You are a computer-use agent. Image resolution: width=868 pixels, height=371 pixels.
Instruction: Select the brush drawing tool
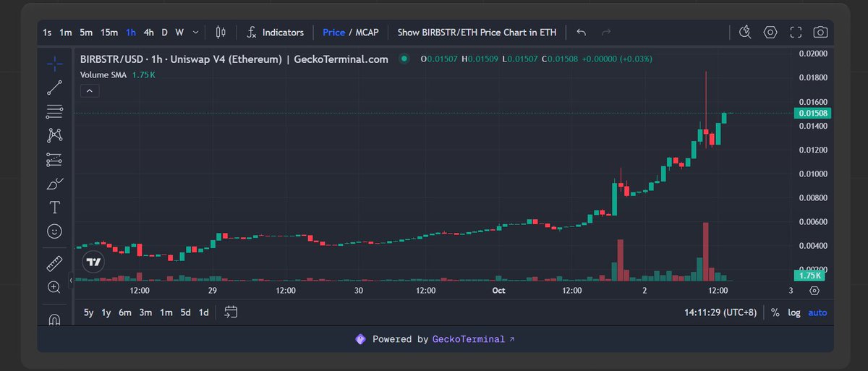(54, 184)
